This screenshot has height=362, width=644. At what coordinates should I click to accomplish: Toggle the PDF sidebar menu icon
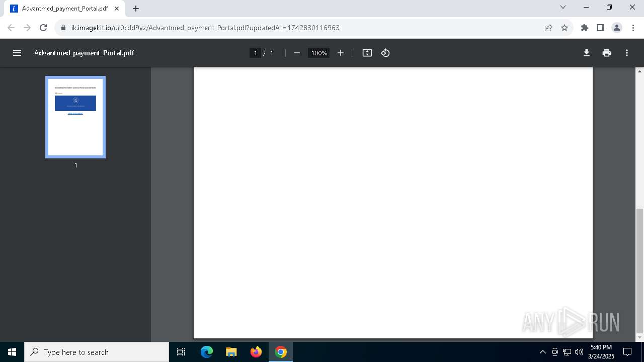tap(17, 53)
